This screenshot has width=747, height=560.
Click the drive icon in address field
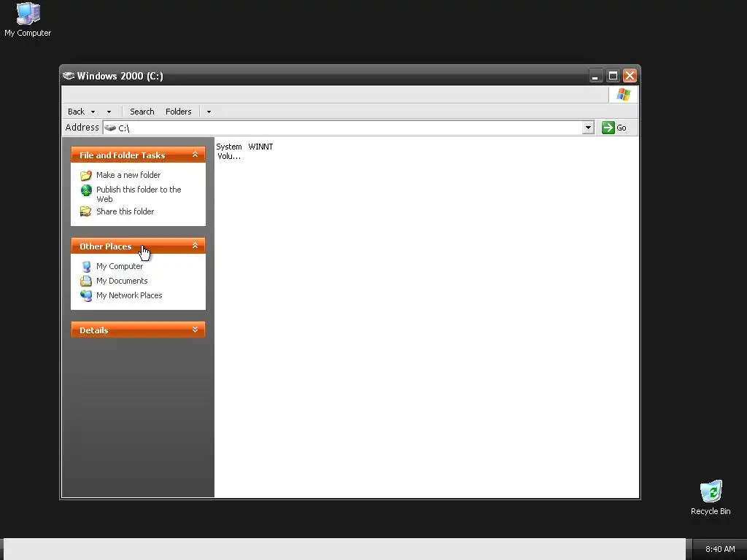pos(110,128)
